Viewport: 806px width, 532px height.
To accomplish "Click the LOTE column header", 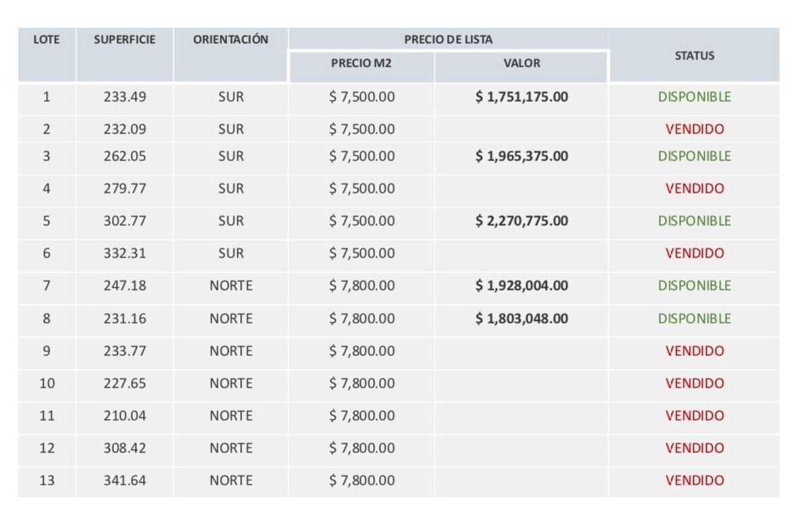I will 47,40.
